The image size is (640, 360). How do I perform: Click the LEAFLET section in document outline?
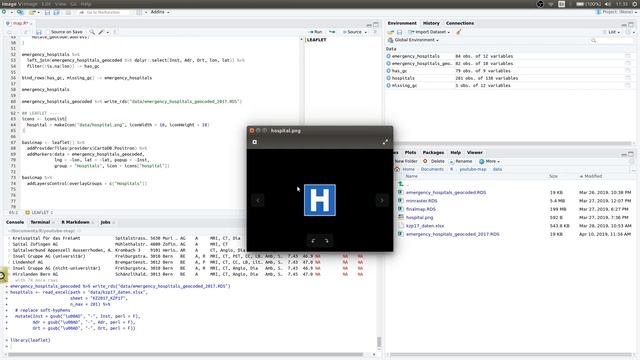pos(316,40)
